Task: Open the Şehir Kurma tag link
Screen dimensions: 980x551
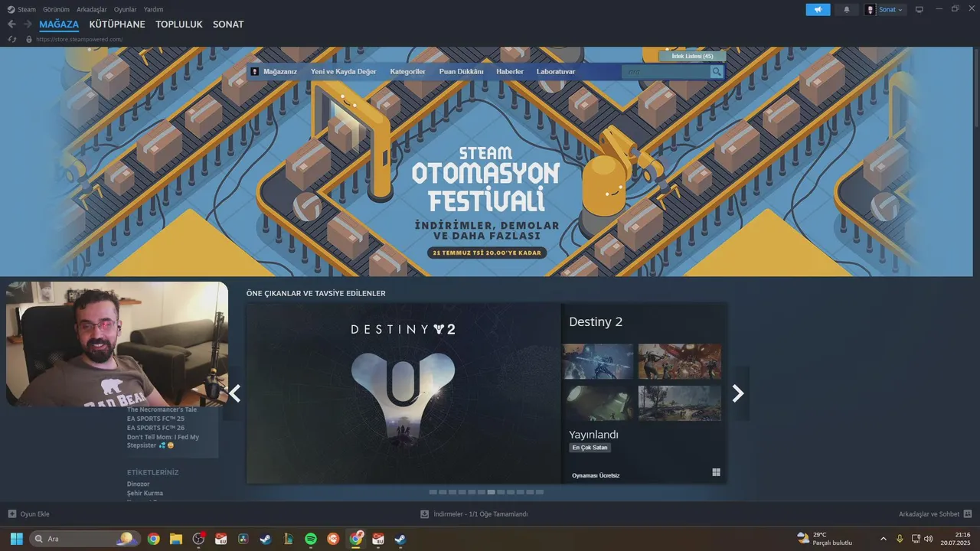Action: tap(145, 493)
